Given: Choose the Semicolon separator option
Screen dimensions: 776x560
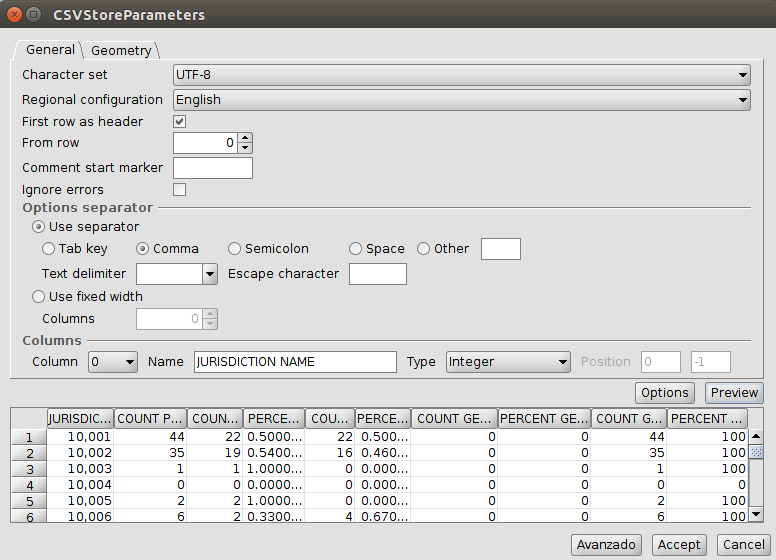Looking at the screenshot, I should (x=235, y=249).
